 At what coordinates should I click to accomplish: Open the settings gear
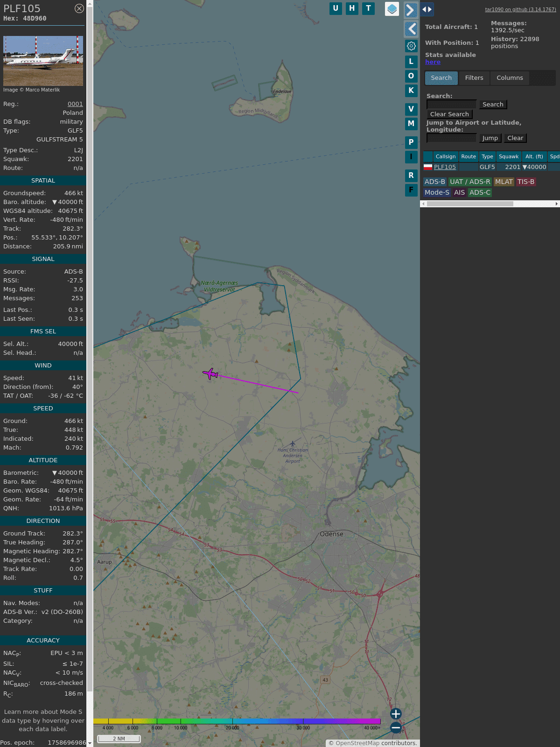tap(411, 46)
